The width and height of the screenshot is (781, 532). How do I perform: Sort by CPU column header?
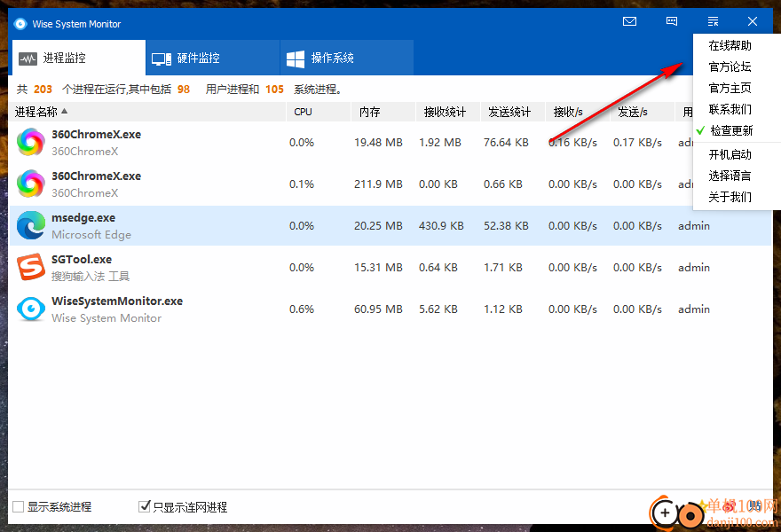[x=319, y=112]
